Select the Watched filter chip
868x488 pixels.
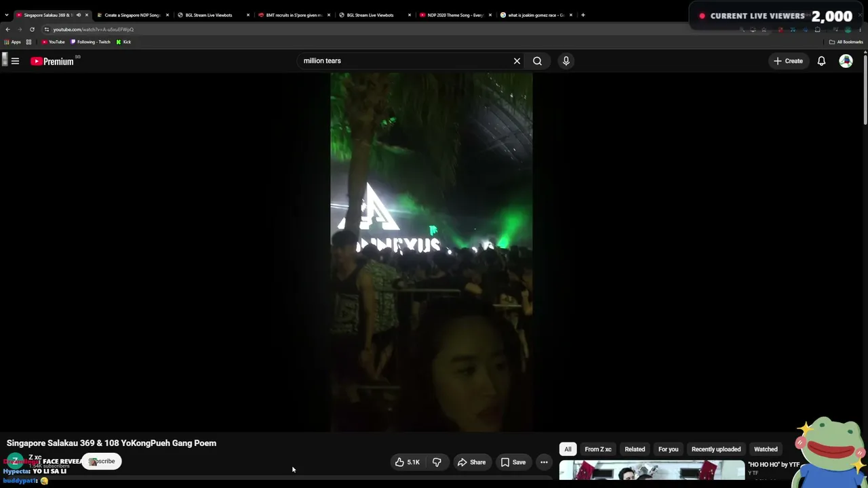(x=766, y=449)
